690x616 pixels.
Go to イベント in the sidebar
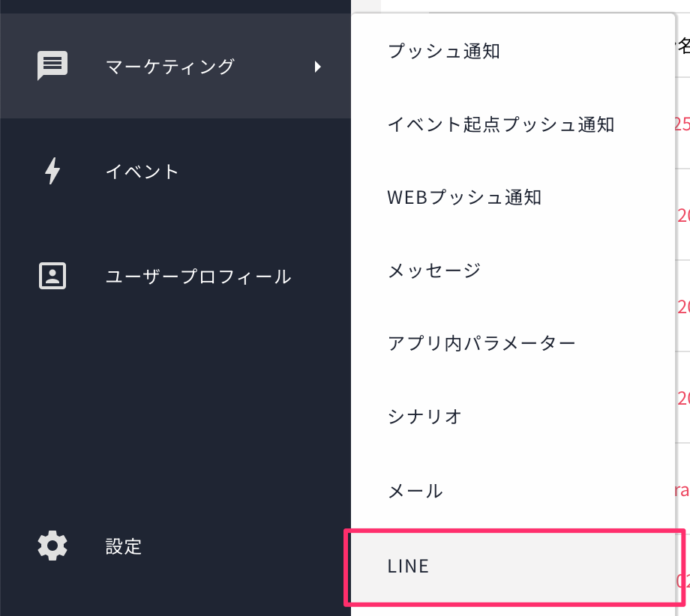coord(142,172)
